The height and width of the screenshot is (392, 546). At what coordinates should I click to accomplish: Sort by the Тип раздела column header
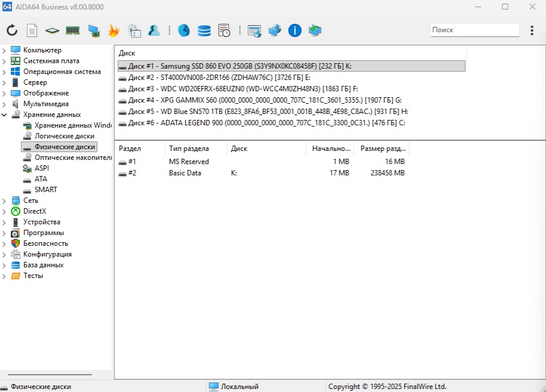[196, 149]
